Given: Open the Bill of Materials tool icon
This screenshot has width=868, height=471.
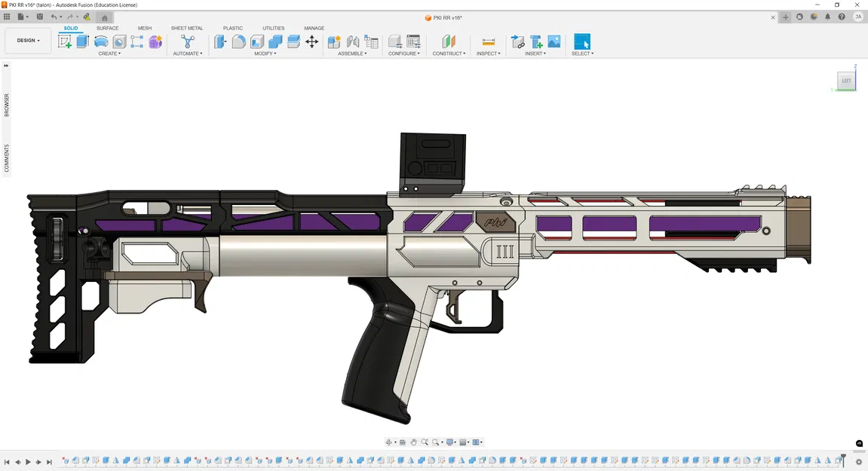Looking at the screenshot, I should click(x=372, y=41).
